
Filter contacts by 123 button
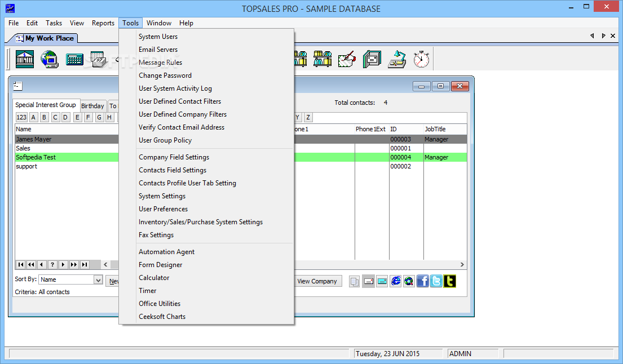[x=21, y=117]
